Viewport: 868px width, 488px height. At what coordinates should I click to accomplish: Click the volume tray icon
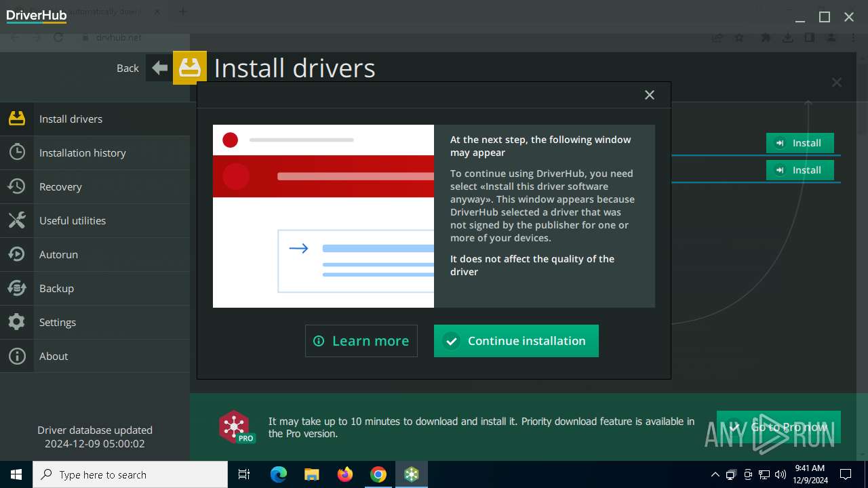click(x=781, y=474)
